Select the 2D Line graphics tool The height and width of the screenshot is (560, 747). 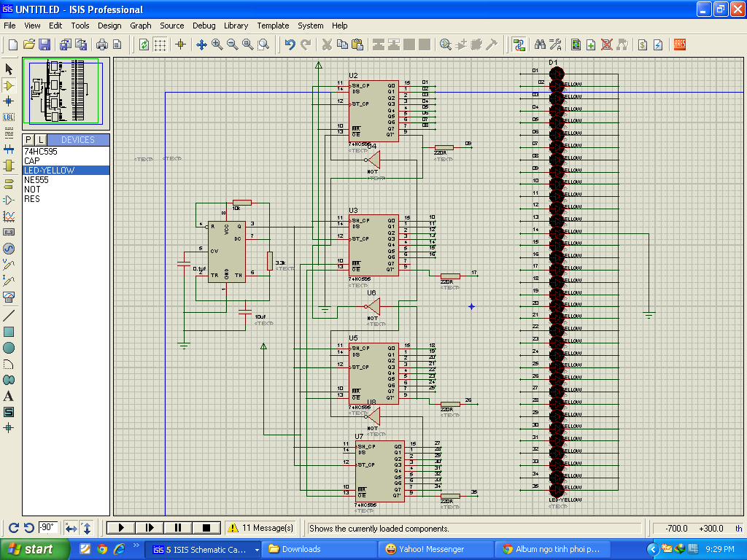point(9,316)
